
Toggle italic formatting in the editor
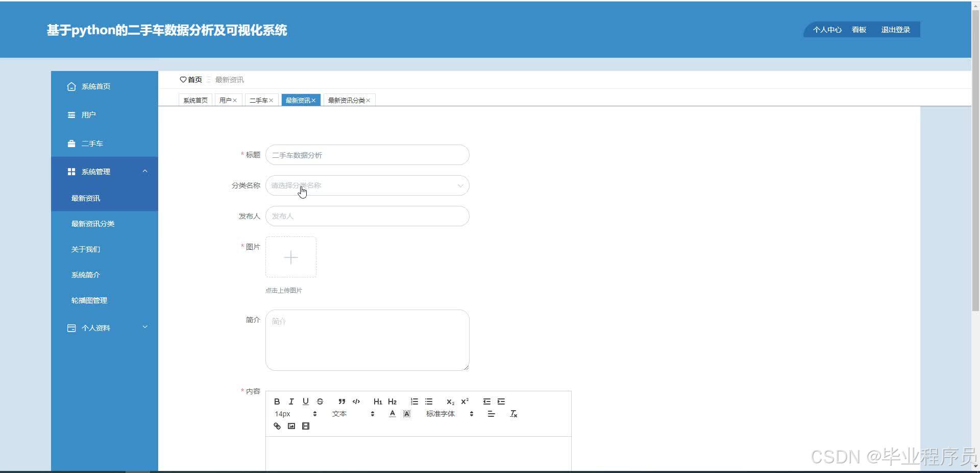pos(291,401)
